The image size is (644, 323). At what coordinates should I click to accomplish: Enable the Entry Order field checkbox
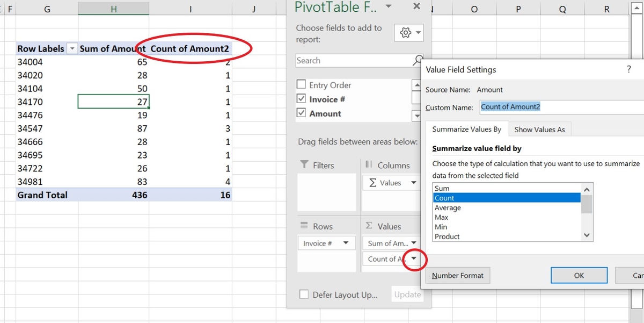point(302,85)
